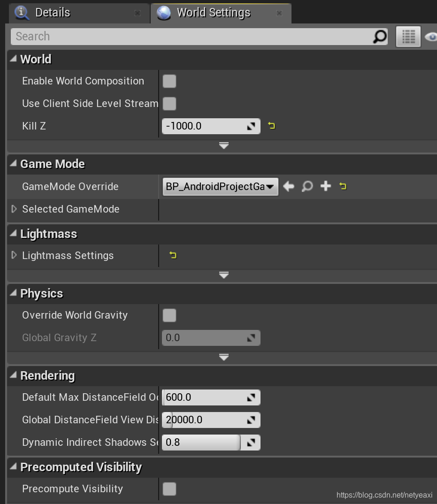Show advanced World properties arrow
The width and height of the screenshot is (437, 504).
224,146
